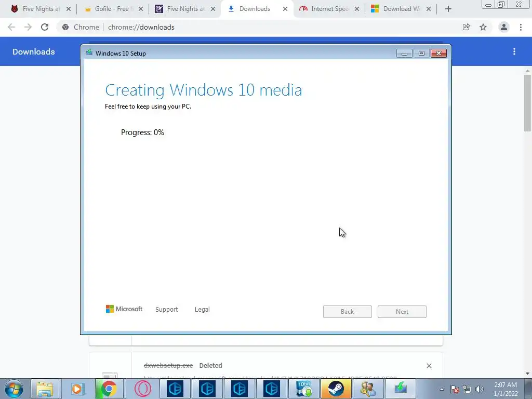Image resolution: width=532 pixels, height=399 pixels.
Task: Show hidden system tray icons
Action: (442, 389)
